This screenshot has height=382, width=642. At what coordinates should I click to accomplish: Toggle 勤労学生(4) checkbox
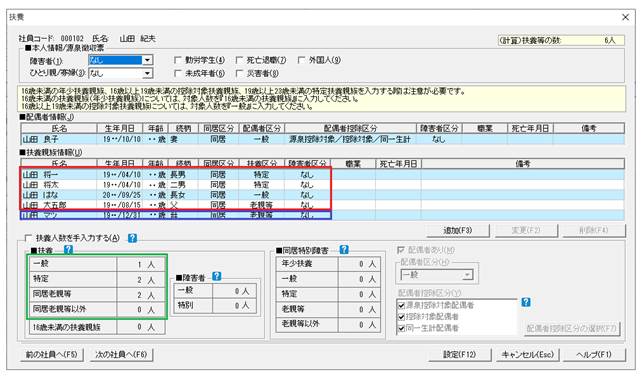pos(177,60)
